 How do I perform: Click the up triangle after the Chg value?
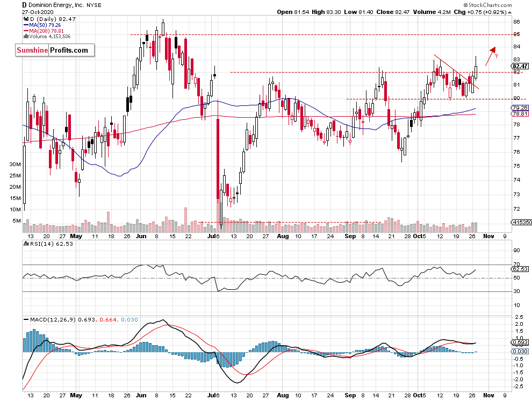[509, 12]
